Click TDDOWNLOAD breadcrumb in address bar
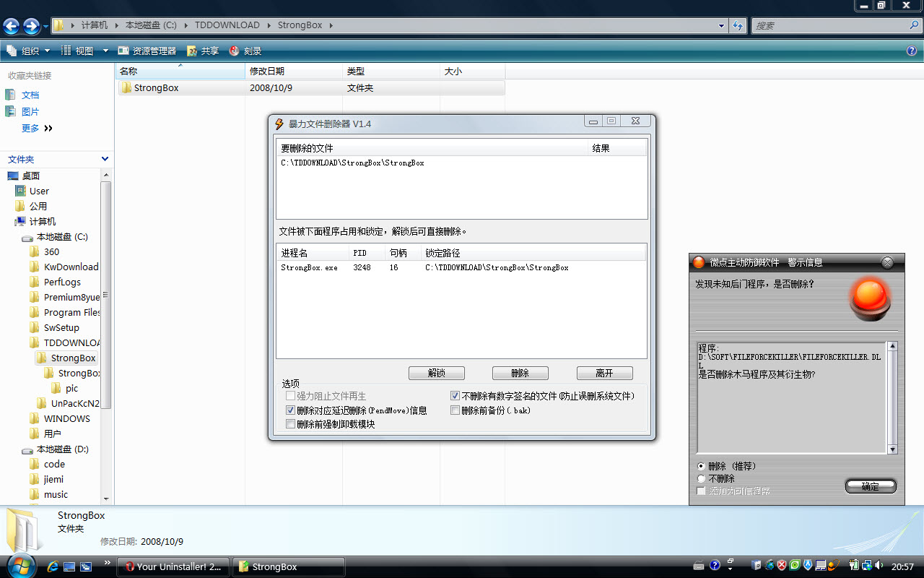This screenshot has width=924, height=578. (x=227, y=25)
